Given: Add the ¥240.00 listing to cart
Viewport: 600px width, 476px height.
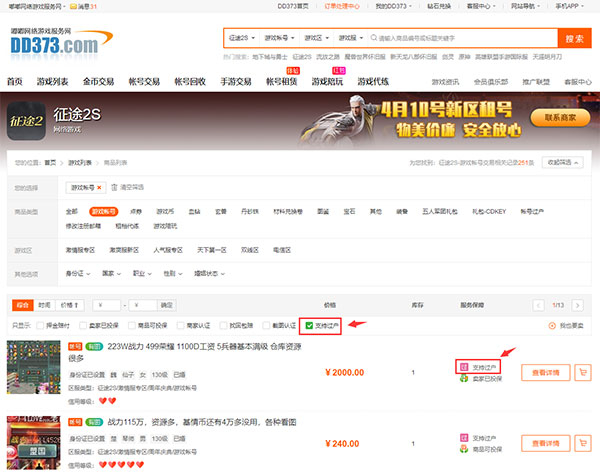Looking at the screenshot, I should point(583,443).
